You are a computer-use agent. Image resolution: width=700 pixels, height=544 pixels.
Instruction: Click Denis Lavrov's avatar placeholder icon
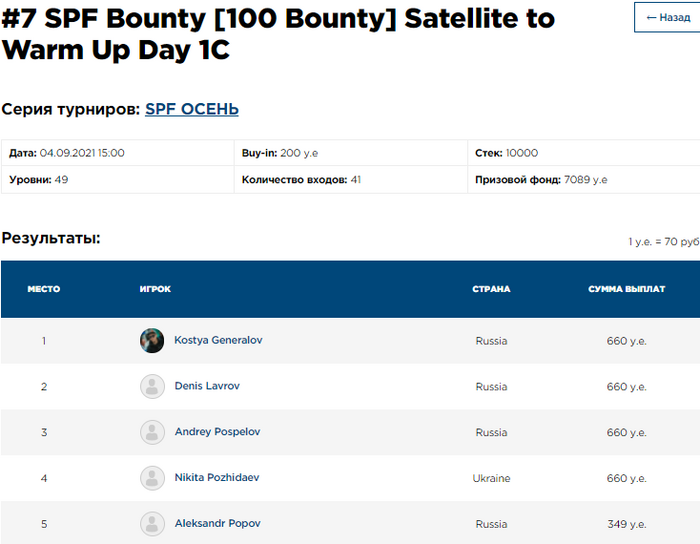click(x=152, y=386)
